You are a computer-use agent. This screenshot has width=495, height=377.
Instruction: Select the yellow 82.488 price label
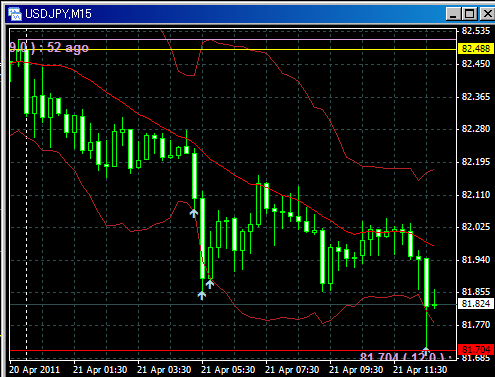(476, 49)
